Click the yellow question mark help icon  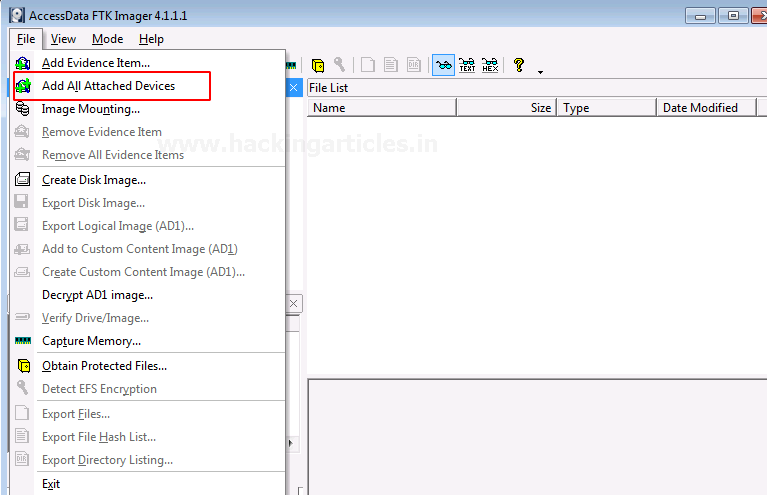tap(519, 65)
